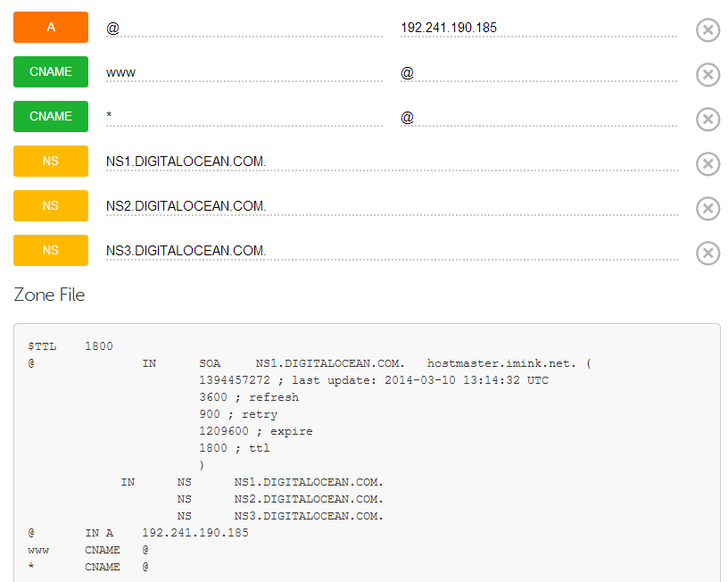Click the yellow NS badge for NS3

coord(51,251)
